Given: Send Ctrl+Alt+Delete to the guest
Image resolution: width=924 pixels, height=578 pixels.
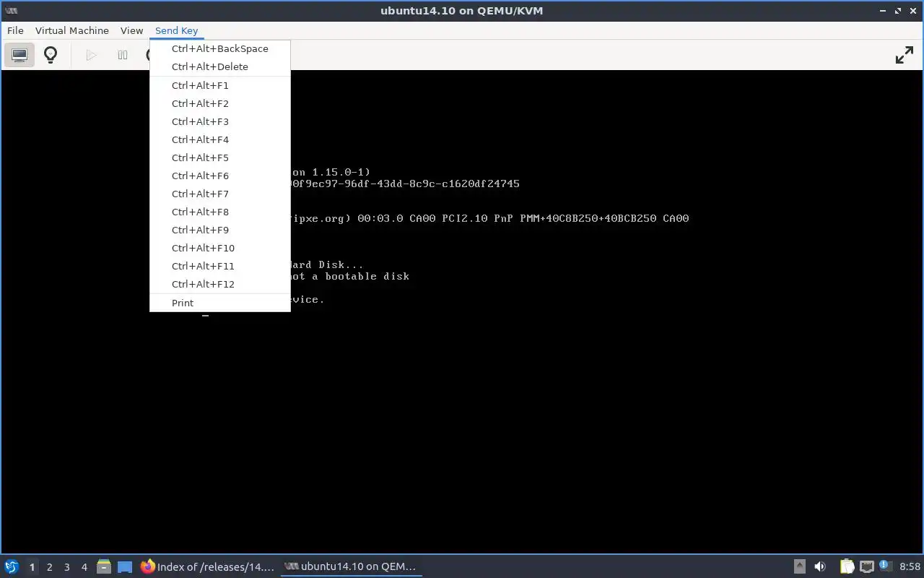Looking at the screenshot, I should tap(220, 66).
